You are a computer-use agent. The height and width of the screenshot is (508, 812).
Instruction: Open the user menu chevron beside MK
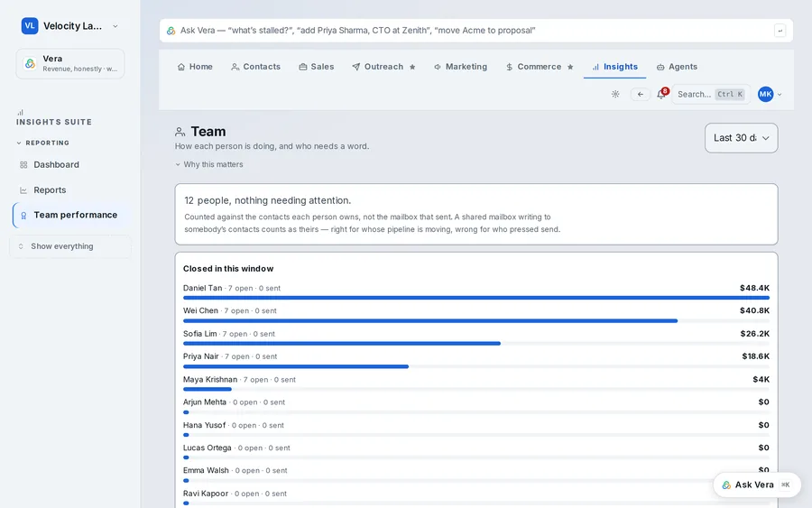[x=780, y=95]
